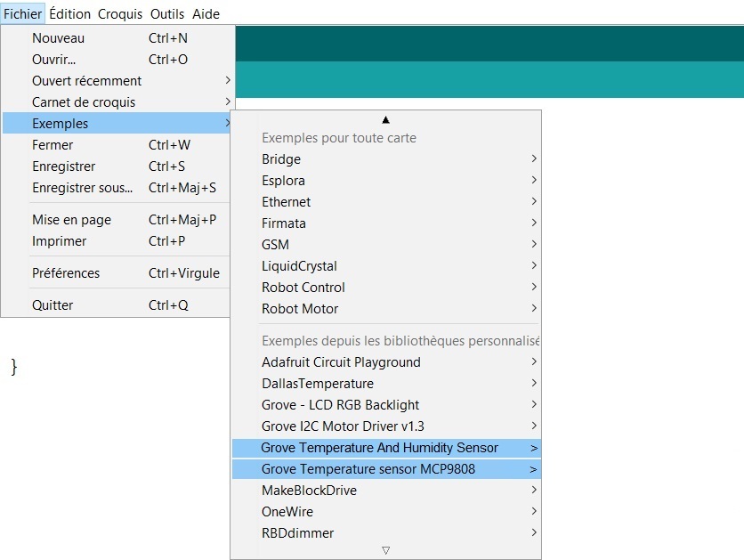Image resolution: width=744 pixels, height=560 pixels.
Task: Open MakeBlockDrive examples
Action: 386,491
